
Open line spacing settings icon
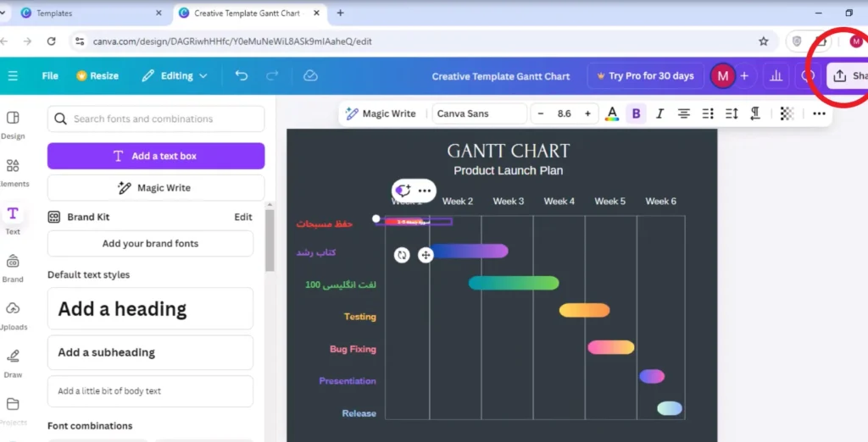point(732,113)
